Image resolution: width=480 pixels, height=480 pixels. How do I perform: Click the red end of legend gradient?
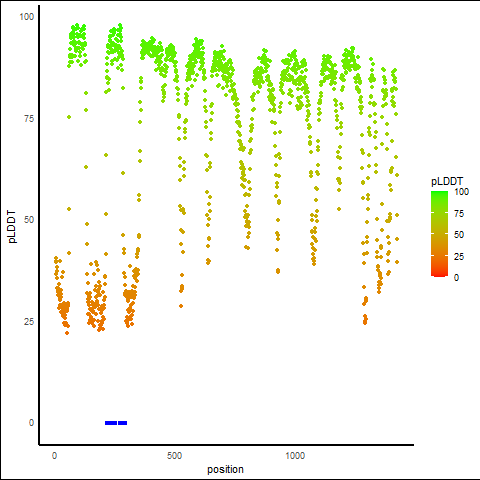click(439, 275)
